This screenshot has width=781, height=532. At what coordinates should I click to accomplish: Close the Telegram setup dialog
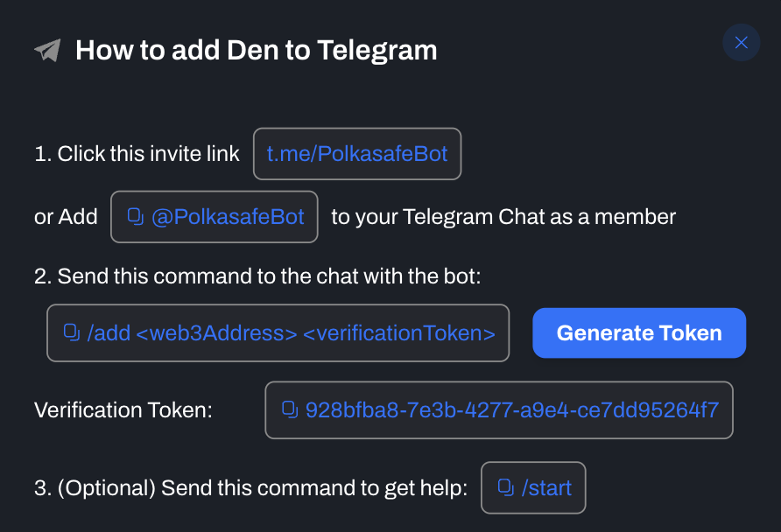pyautogui.click(x=741, y=43)
